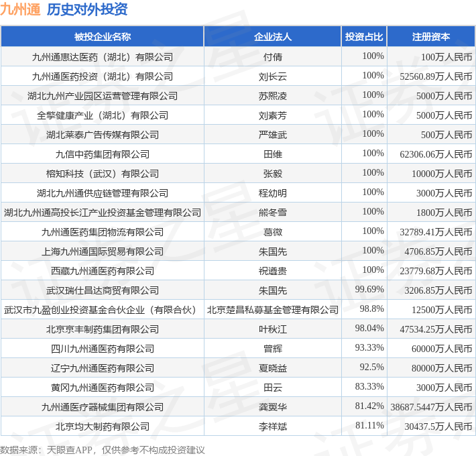The width and height of the screenshot is (476, 456).
Task: Click the 83.33% investment ratio
Action: tap(369, 386)
